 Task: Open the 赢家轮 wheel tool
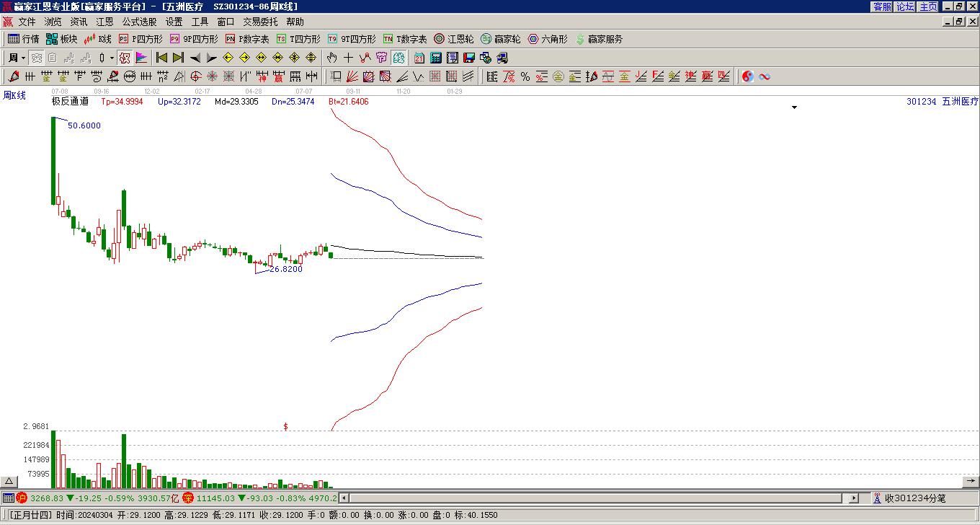click(x=501, y=39)
